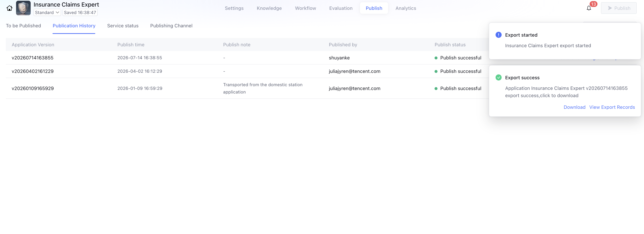The height and width of the screenshot is (234, 644).
Task: Click the green Export success check icon
Action: coord(498,77)
